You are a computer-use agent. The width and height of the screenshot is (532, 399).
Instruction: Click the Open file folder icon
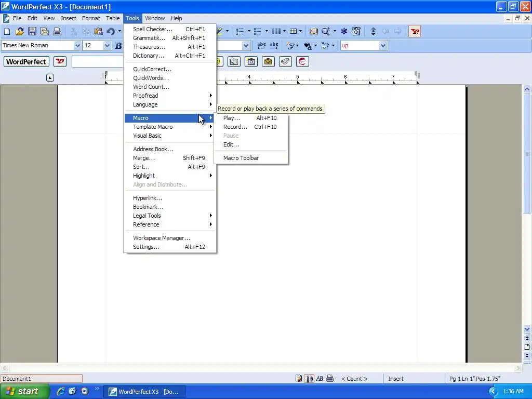(x=19, y=32)
